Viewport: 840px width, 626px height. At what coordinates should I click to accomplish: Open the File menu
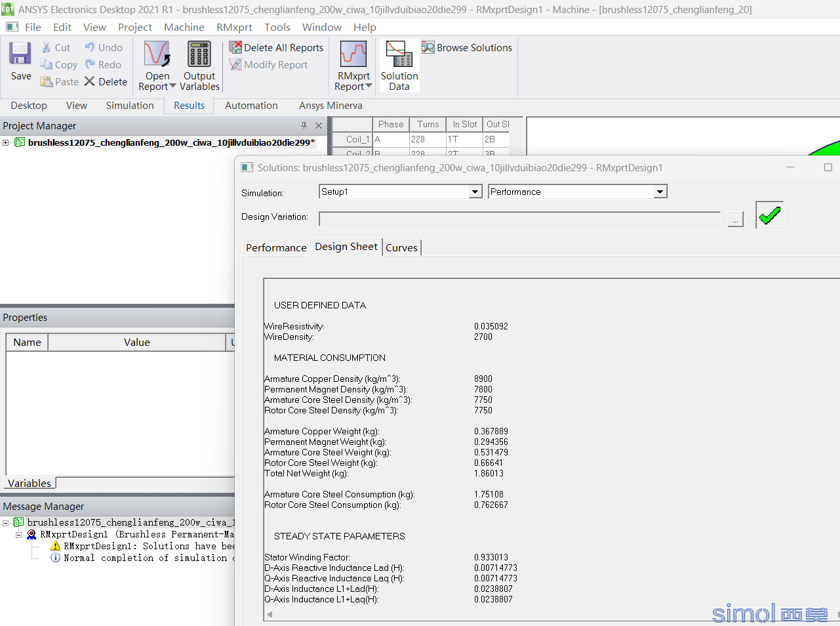(33, 27)
